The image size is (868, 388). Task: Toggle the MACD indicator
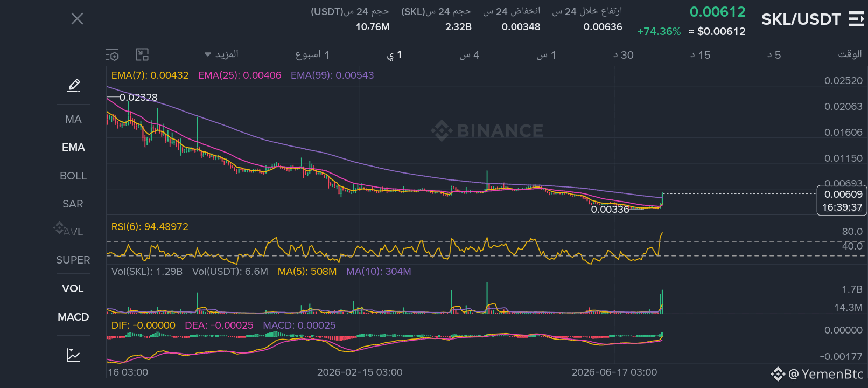coord(73,317)
